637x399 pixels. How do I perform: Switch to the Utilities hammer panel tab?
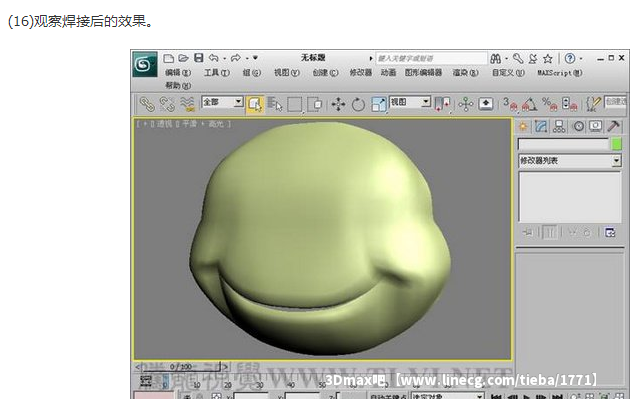(x=613, y=126)
